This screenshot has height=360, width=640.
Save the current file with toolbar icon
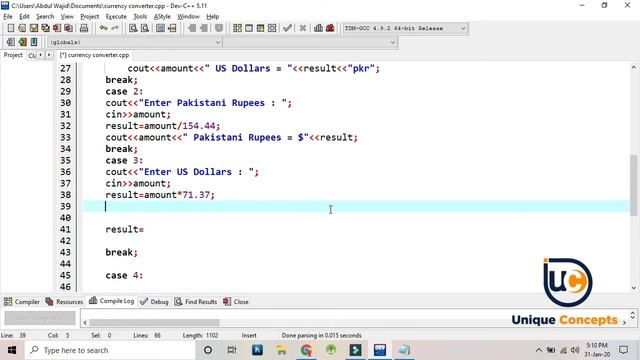[33, 28]
